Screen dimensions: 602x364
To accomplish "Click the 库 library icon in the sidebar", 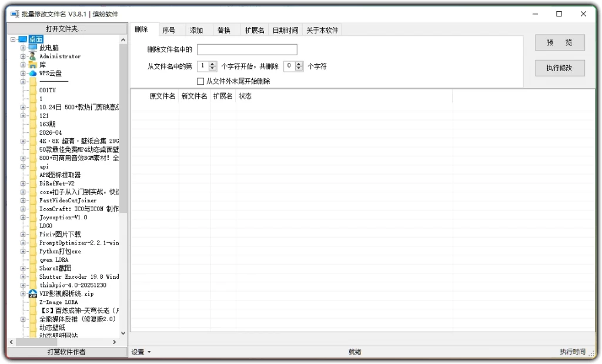I will tap(32, 65).
